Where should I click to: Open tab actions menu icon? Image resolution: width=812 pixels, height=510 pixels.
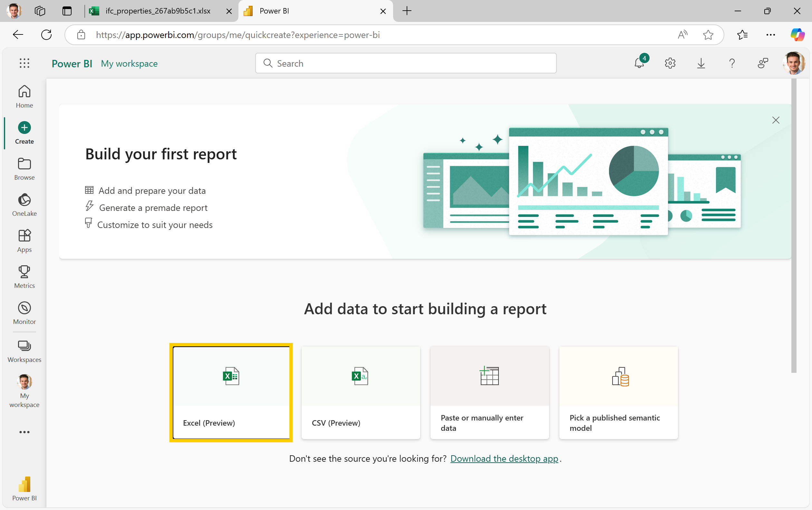point(67,11)
